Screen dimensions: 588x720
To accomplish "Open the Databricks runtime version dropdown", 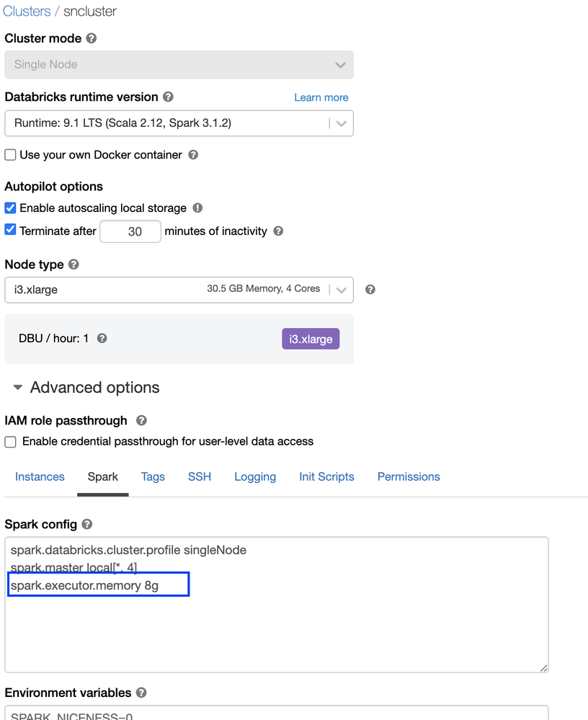I will coord(179,123).
